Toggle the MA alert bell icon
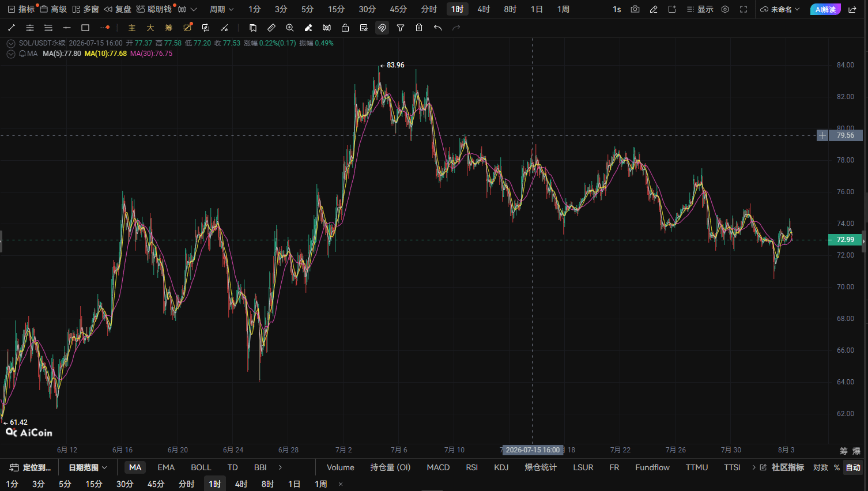Image resolution: width=868 pixels, height=491 pixels. click(x=22, y=54)
